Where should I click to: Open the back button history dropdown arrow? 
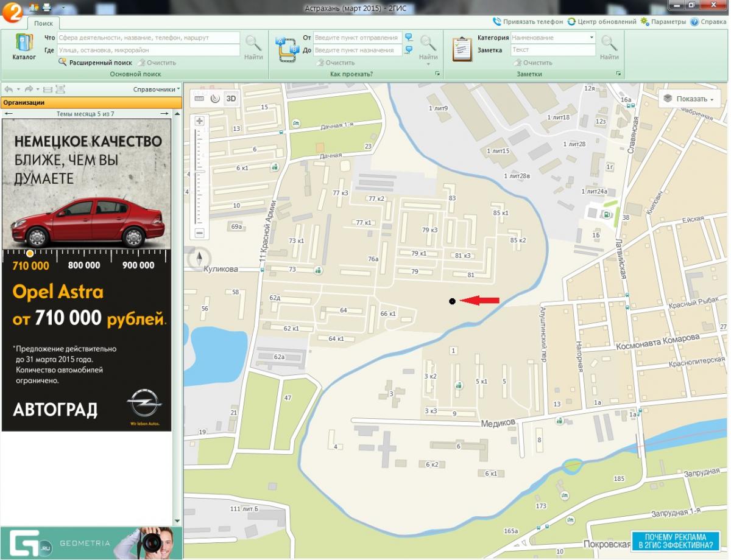point(18,89)
